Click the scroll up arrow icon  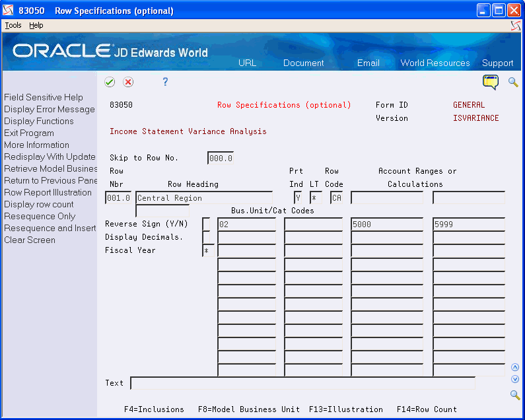tap(515, 367)
